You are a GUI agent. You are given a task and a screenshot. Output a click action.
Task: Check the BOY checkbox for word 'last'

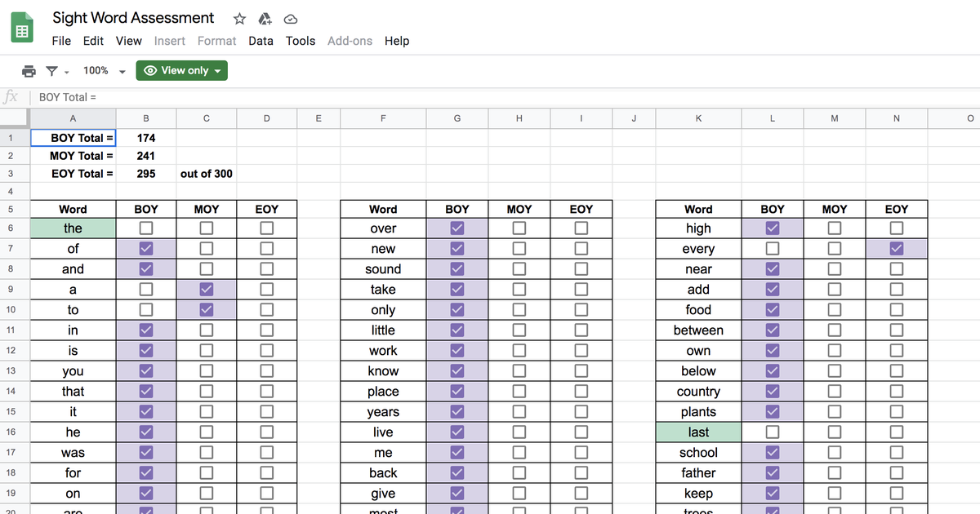772,432
